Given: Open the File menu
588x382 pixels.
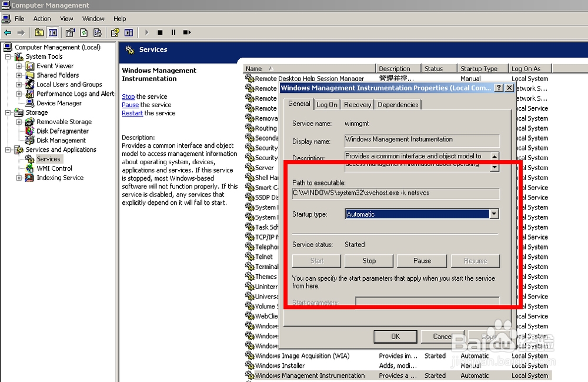Looking at the screenshot, I should (19, 19).
